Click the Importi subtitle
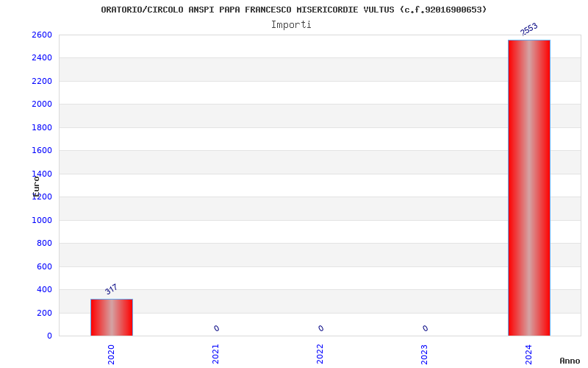The width and height of the screenshot is (588, 368). [291, 25]
